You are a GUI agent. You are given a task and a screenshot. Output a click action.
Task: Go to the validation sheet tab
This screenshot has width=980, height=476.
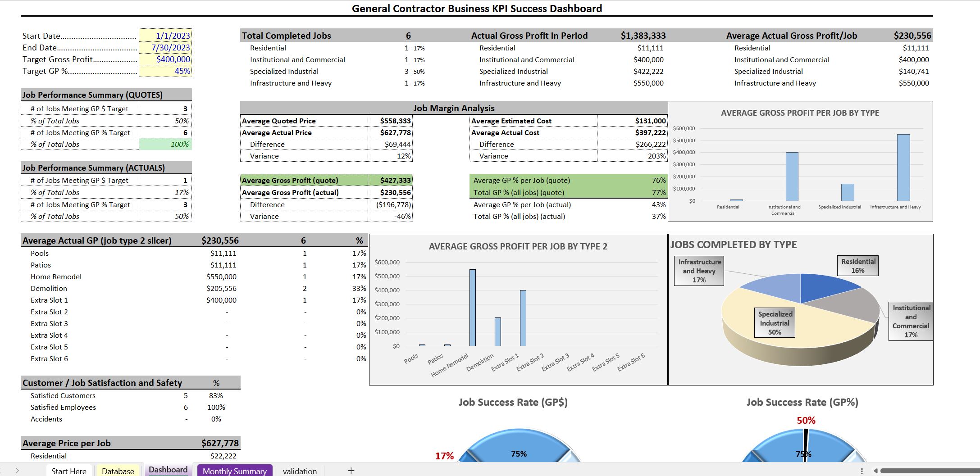(300, 471)
